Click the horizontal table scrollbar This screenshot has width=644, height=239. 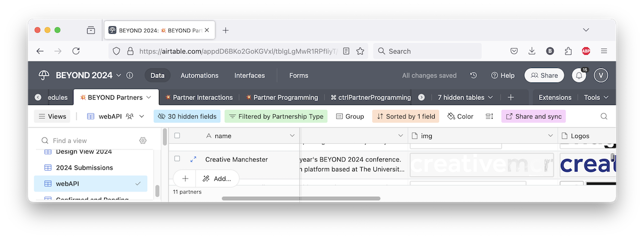click(x=301, y=198)
